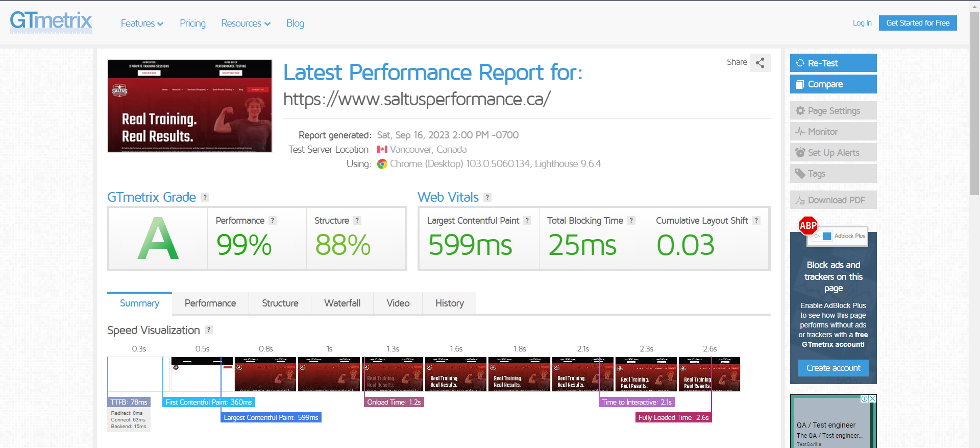Click Set Up Alerts button
Screen dimensions: 980x448
(833, 153)
